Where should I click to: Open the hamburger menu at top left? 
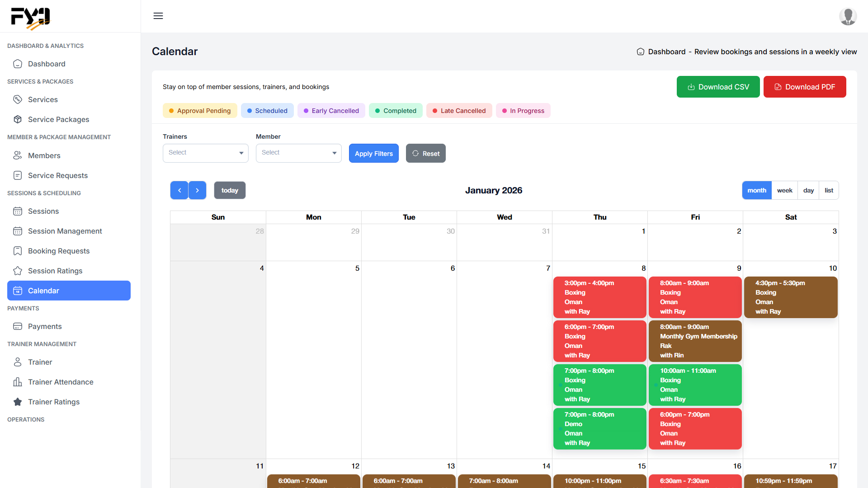tap(158, 16)
